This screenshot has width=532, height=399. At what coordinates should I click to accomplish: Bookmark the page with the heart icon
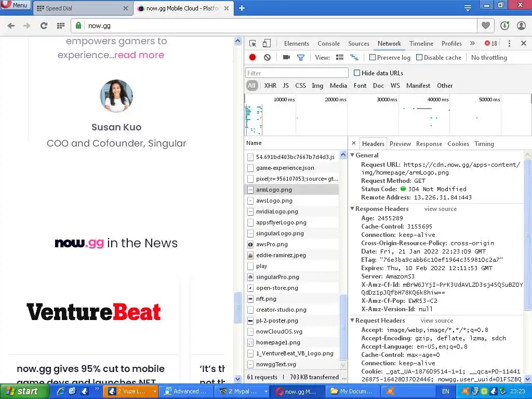tap(486, 25)
